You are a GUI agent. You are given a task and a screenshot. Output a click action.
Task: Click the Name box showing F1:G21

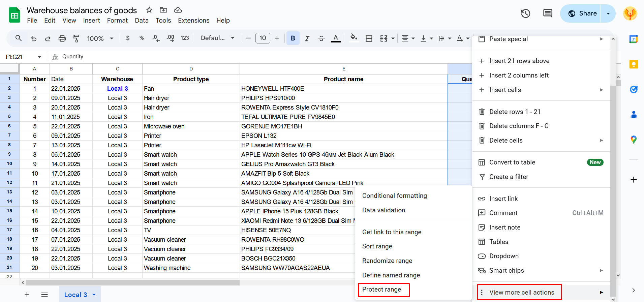pos(24,57)
